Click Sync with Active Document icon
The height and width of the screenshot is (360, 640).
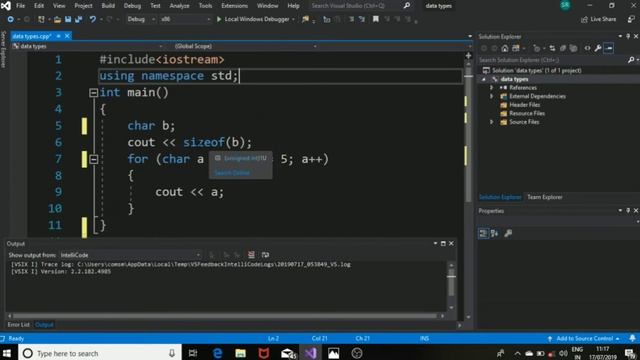[552, 48]
